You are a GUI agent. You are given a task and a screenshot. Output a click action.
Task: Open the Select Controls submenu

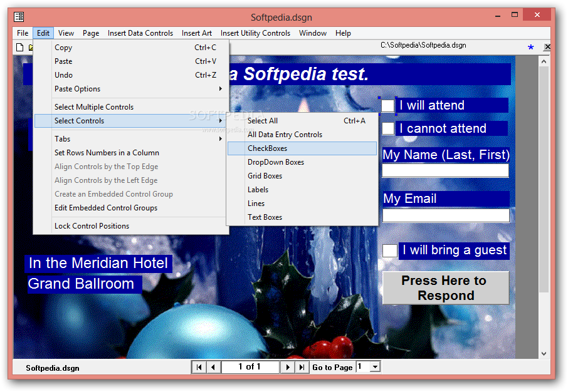click(131, 120)
